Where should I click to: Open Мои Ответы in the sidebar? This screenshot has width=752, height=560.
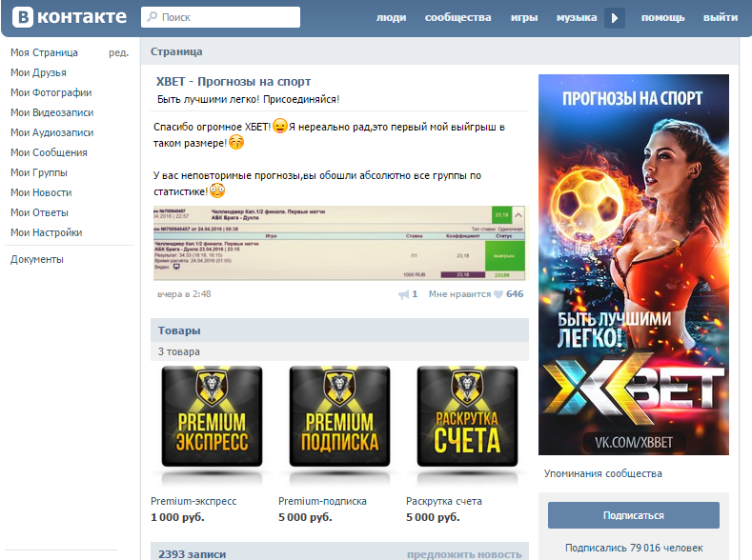(x=39, y=212)
